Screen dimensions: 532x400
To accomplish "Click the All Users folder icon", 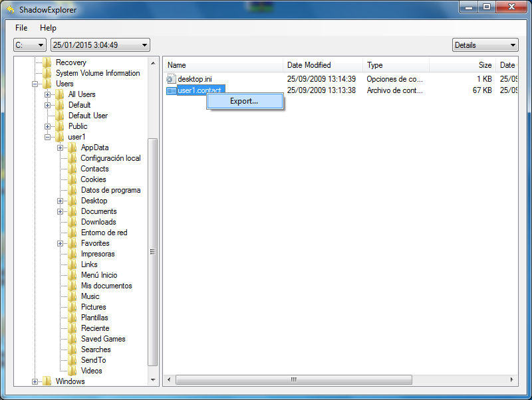I will click(59, 94).
